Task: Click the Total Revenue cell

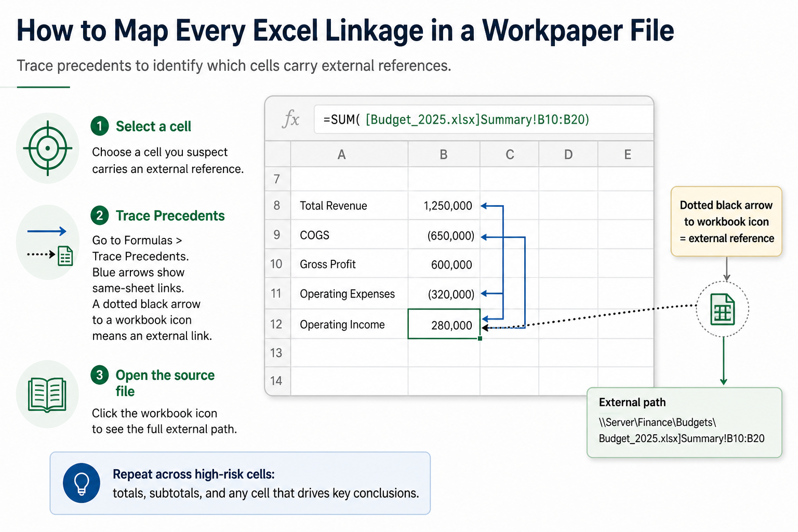Action: (349, 205)
